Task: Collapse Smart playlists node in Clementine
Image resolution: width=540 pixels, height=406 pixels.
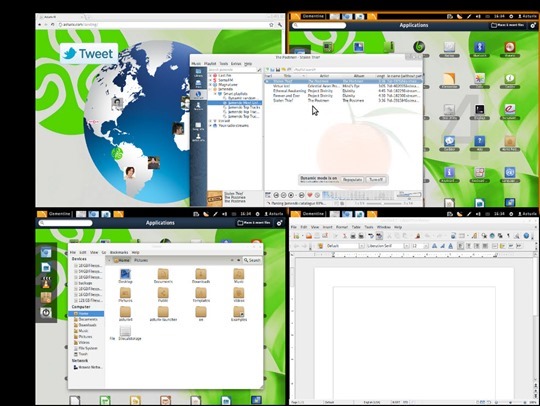Action: [x=216, y=93]
